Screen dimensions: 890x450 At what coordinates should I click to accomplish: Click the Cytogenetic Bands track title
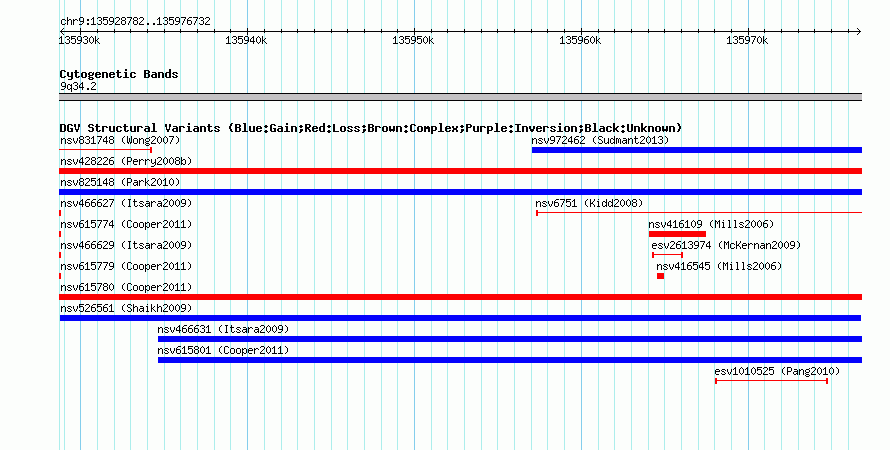[x=119, y=74]
